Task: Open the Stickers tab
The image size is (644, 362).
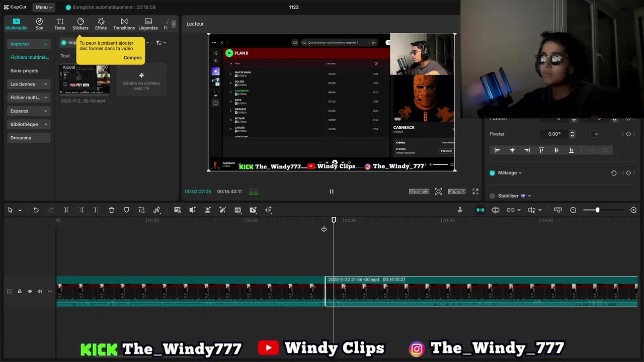Action: pos(80,24)
